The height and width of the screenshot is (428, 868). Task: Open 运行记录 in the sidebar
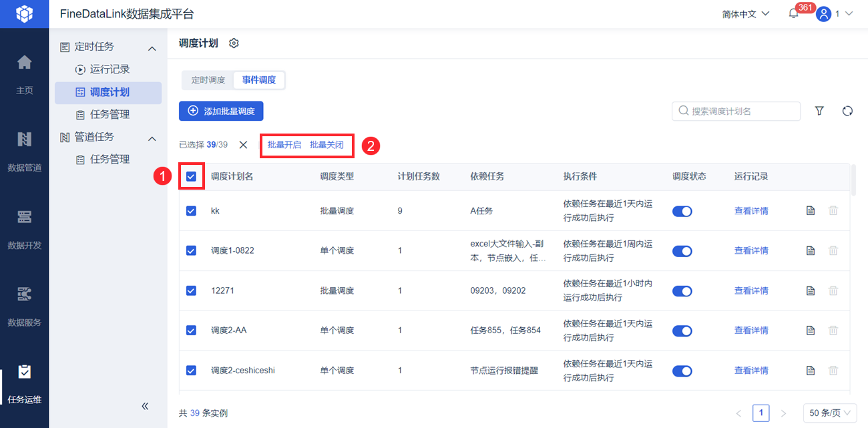pos(108,69)
